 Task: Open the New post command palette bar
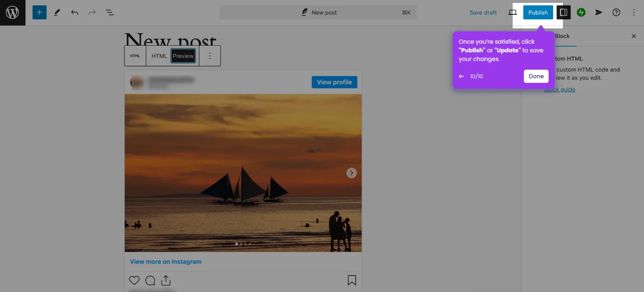[x=318, y=12]
